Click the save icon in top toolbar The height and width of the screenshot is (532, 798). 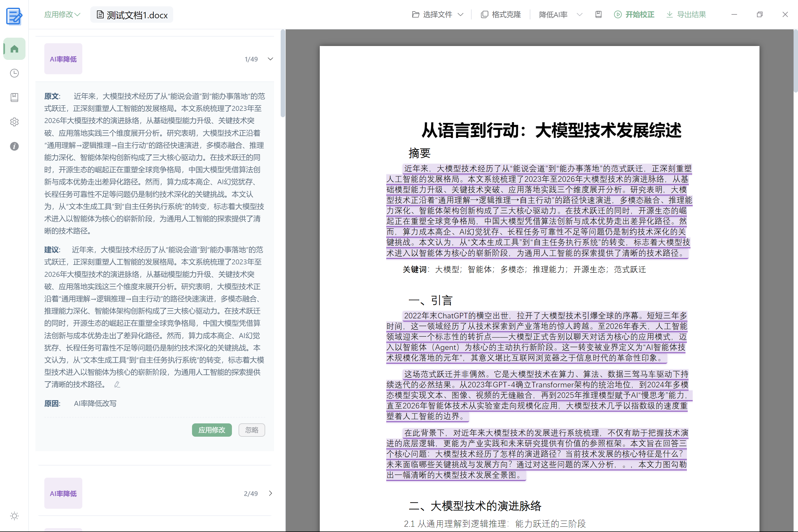pyautogui.click(x=598, y=15)
